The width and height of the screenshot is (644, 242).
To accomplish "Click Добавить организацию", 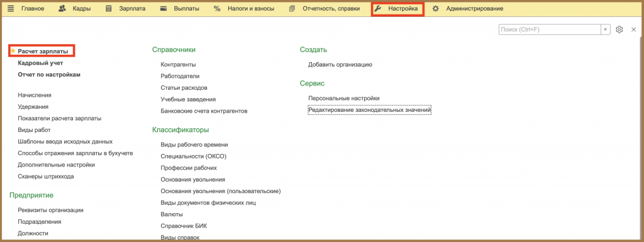I will coord(340,64).
